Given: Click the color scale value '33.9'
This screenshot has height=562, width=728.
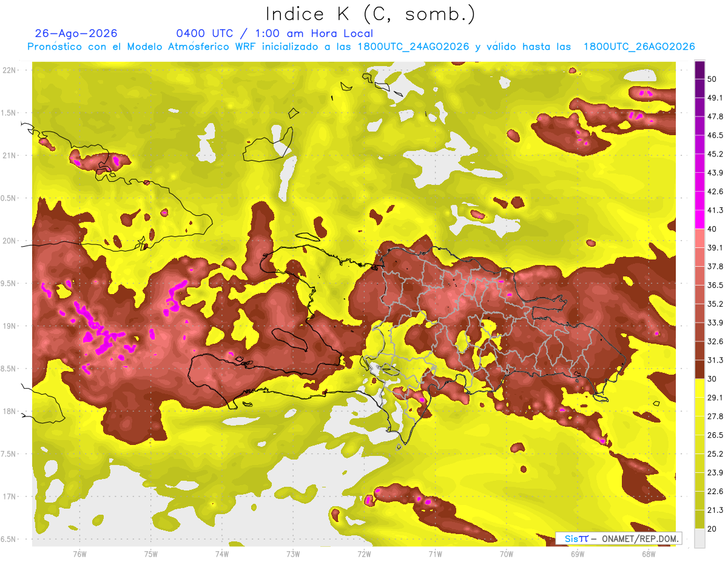Looking at the screenshot, I should point(715,323).
